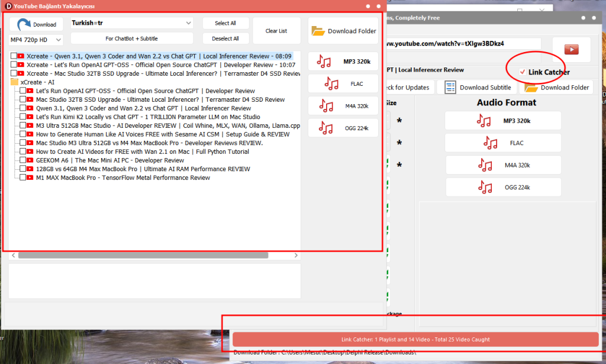Click the YouTube icon of the 10:07 GPT-OSS row

21,65
